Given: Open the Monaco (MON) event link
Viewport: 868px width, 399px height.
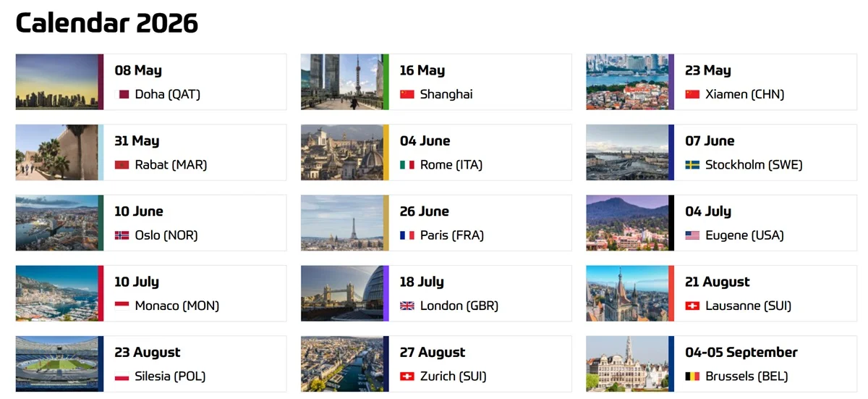Looking at the screenshot, I should pyautogui.click(x=176, y=306).
